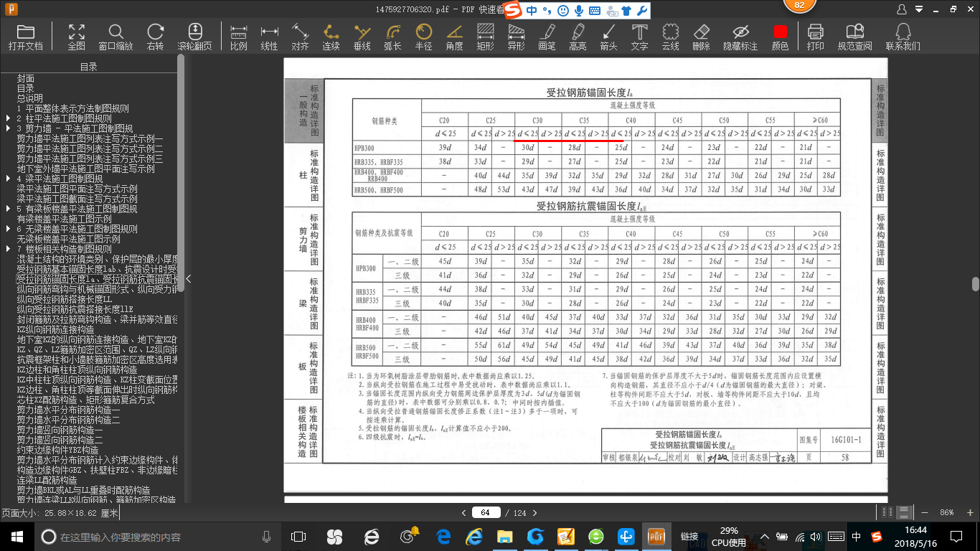Open outline entry 地下室外墙平法施工图平面注写示例
980x551 pixels.
[x=86, y=169]
